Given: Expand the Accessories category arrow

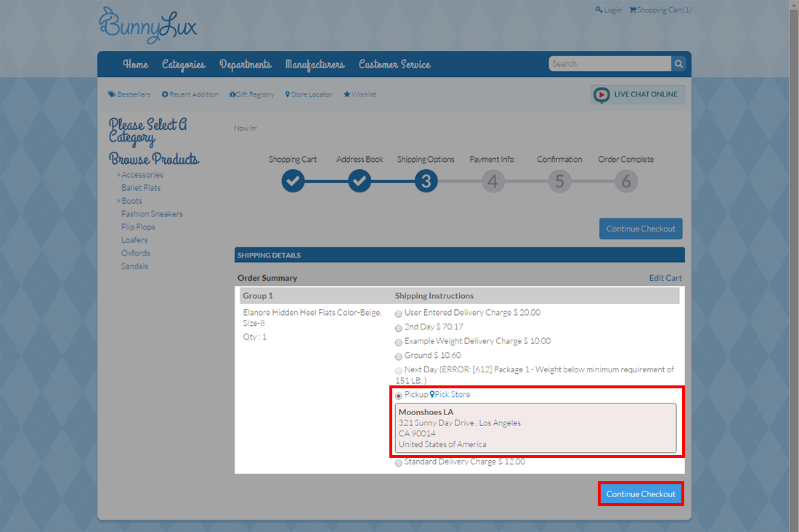Looking at the screenshot, I should 118,175.
